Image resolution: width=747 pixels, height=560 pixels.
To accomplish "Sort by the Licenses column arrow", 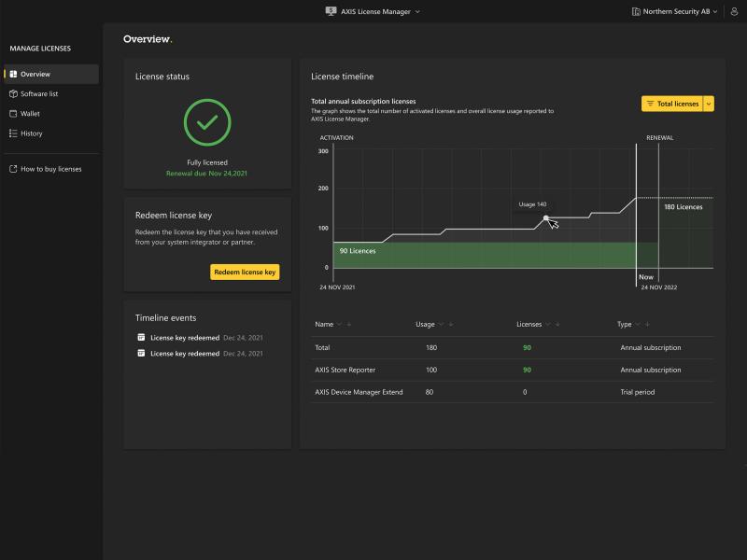I will pyautogui.click(x=557, y=324).
